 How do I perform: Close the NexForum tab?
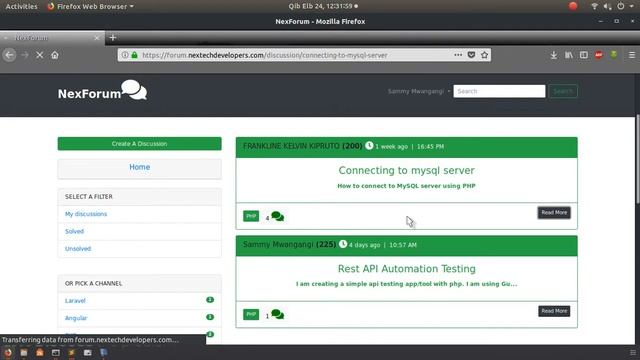click(97, 38)
